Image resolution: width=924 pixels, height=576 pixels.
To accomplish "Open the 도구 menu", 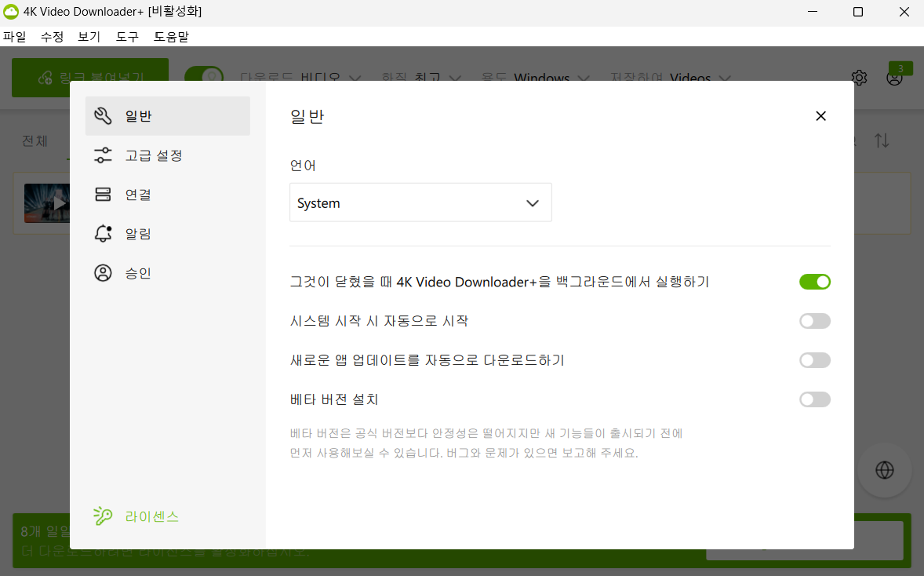I will click(127, 37).
